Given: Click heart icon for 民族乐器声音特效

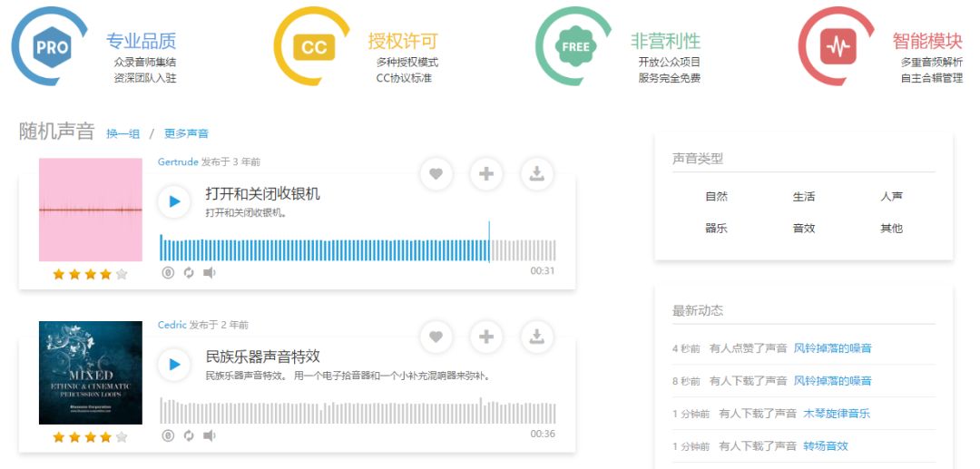Looking at the screenshot, I should [x=436, y=337].
